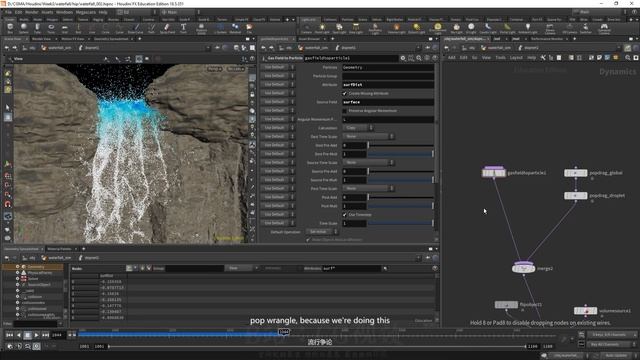Click the Attribute input field showing surfDist
Image resolution: width=640 pixels, height=360 pixels.
tap(388, 84)
